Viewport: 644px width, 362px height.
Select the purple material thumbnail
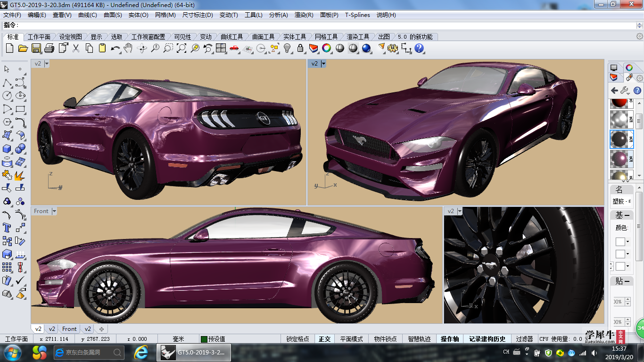pos(621,159)
